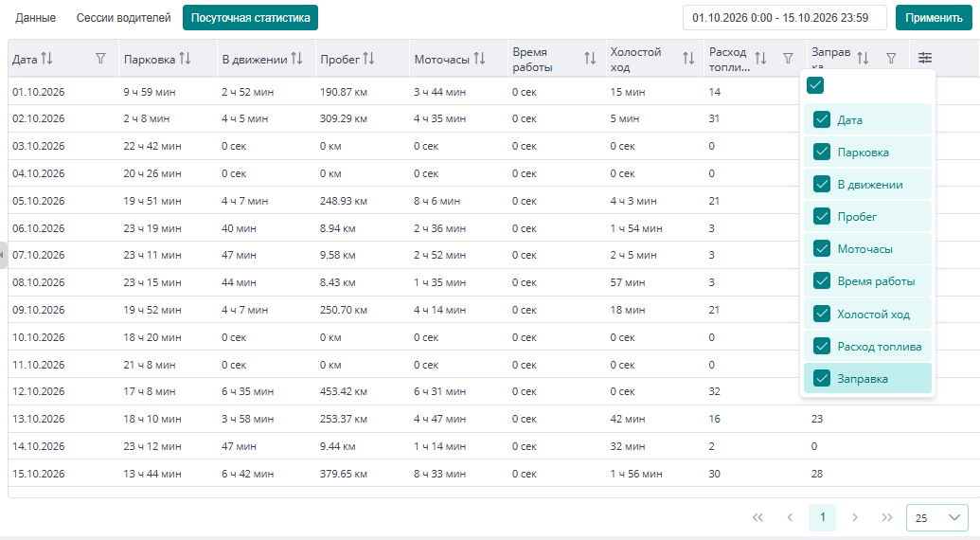Image resolution: width=980 pixels, height=540 pixels.
Task: Open the rows per page dropdown
Action: tap(936, 517)
